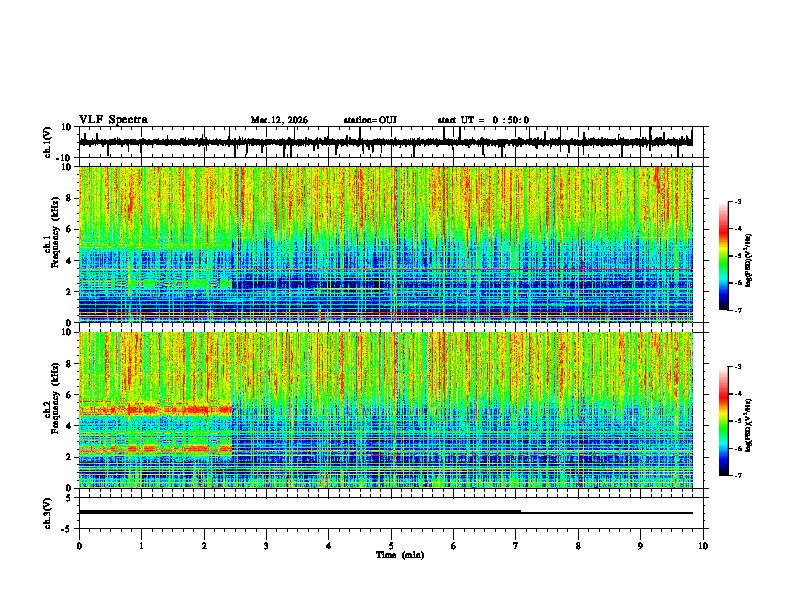Screen dimensions: 792x612
Task: Click the ch.1 color bar log(PSD) label
Action: [x=749, y=261]
